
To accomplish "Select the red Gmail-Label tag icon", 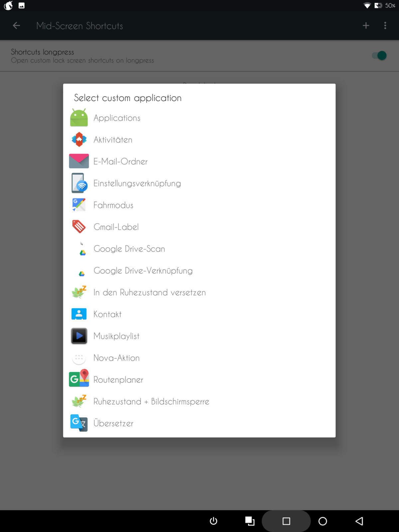I will pyautogui.click(x=79, y=227).
